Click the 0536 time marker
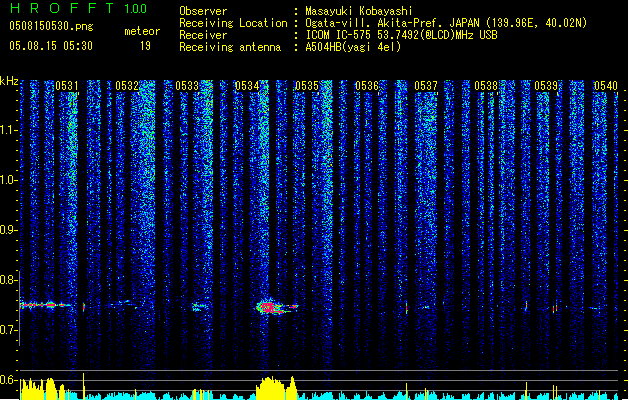The width and height of the screenshot is (629, 400). pyautogui.click(x=367, y=86)
